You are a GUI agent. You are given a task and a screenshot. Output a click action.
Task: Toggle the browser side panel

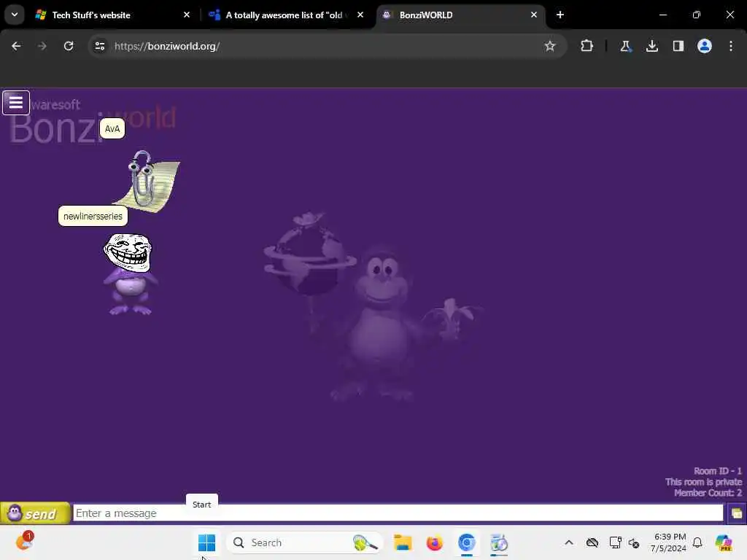[678, 46]
